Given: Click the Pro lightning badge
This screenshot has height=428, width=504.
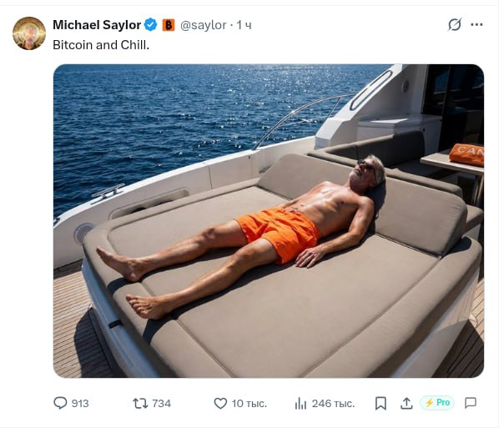Looking at the screenshot, I should (437, 403).
